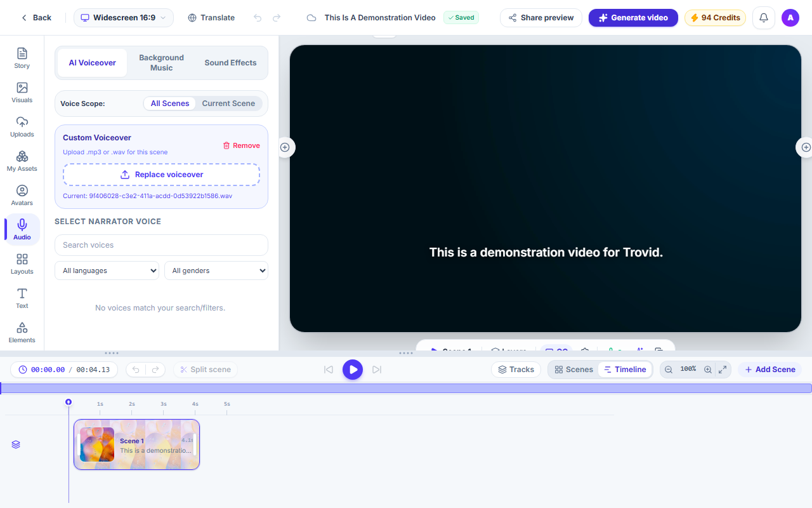Open the Elements panel

tap(22, 332)
